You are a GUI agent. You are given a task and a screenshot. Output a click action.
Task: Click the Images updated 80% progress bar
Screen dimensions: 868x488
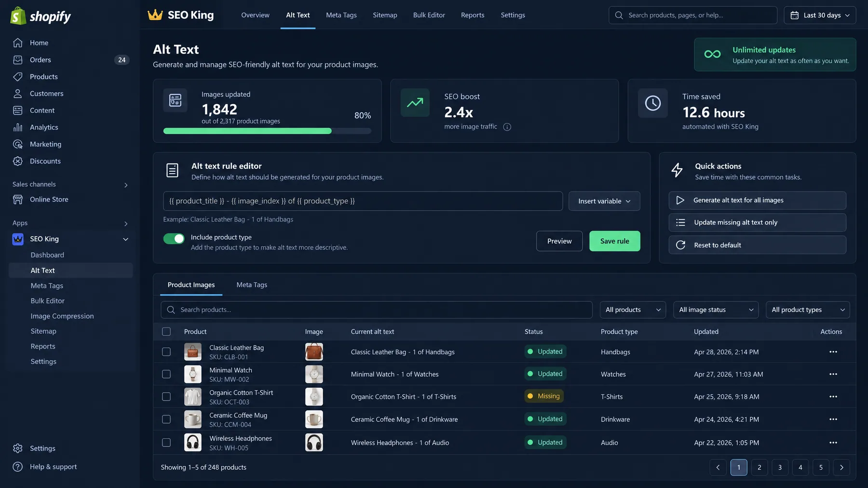[x=267, y=131]
